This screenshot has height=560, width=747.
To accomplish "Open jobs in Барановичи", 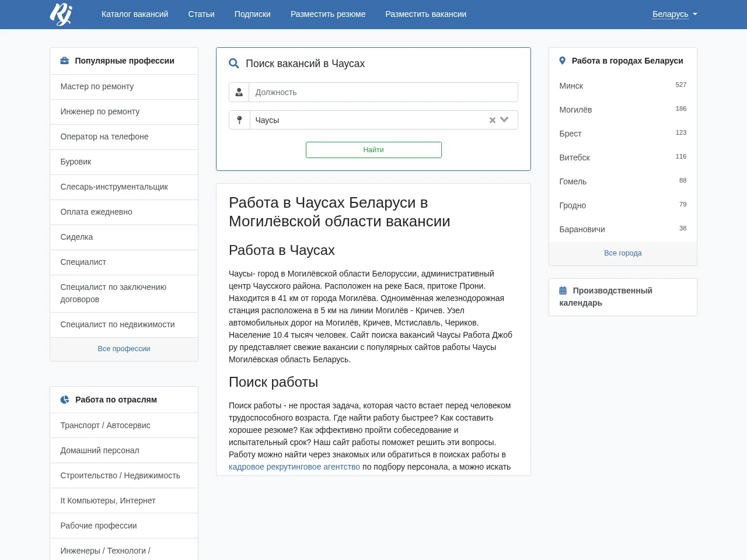I will (x=582, y=229).
